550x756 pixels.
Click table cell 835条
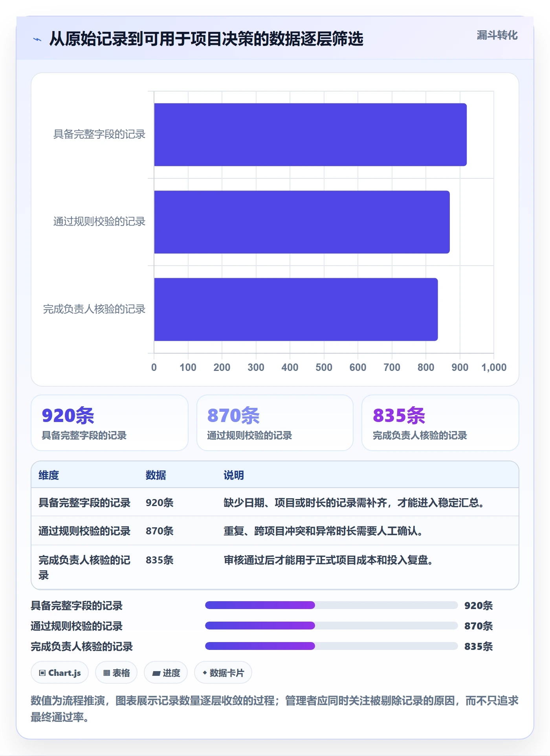(x=159, y=560)
